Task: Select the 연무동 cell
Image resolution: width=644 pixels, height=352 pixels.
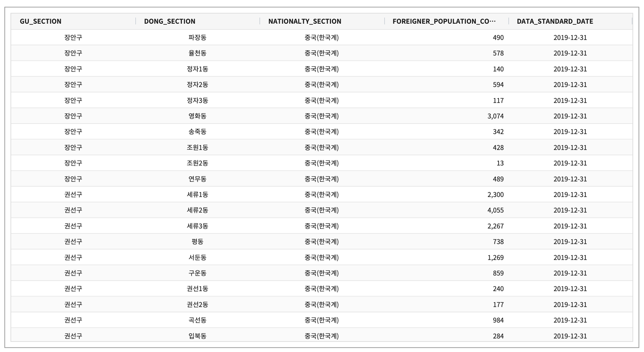Action: [x=198, y=179]
